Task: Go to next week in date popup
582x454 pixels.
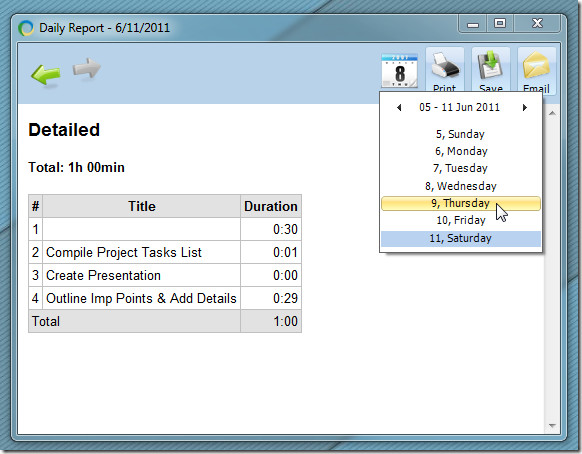Action: pyautogui.click(x=524, y=108)
